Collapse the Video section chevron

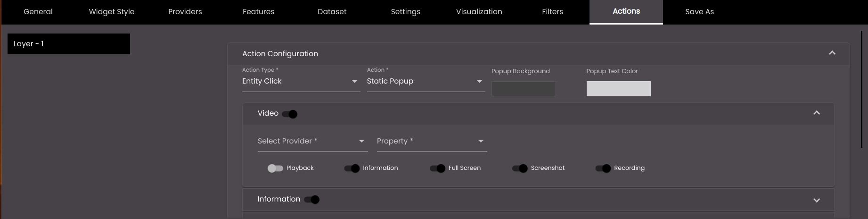point(817,113)
